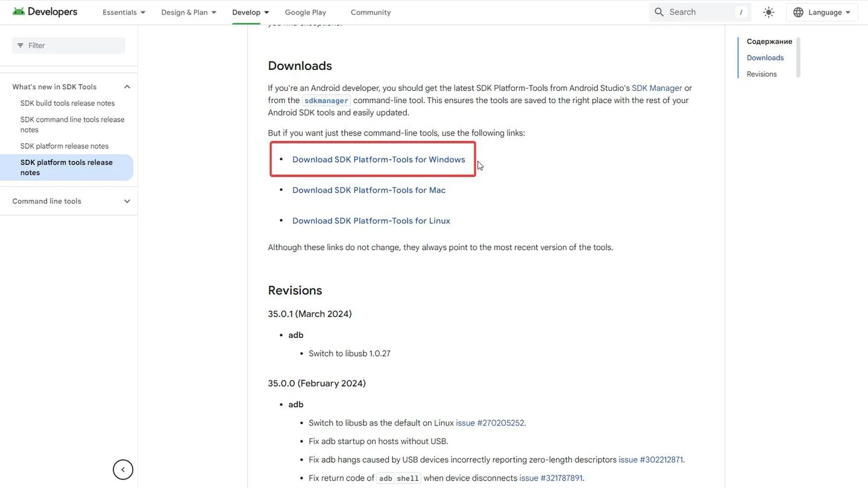Download SDK Platform-Tools for Windows

click(379, 160)
